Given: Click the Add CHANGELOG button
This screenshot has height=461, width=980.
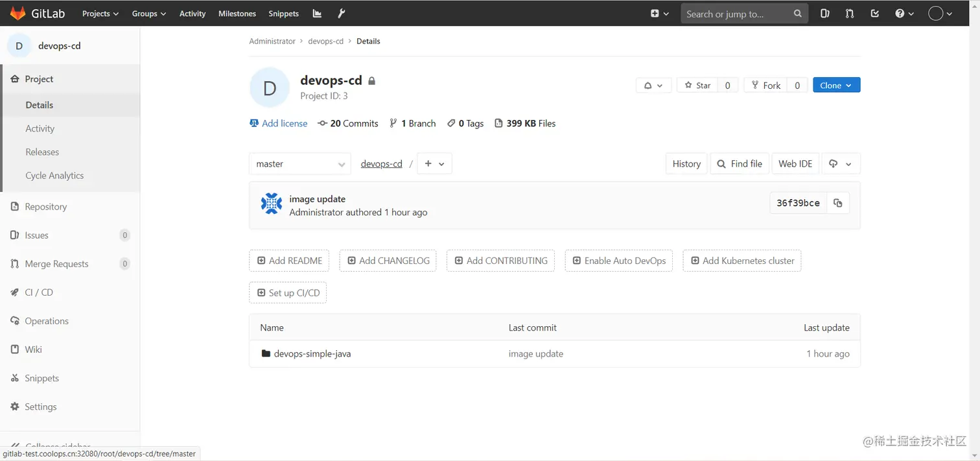Looking at the screenshot, I should [x=388, y=261].
